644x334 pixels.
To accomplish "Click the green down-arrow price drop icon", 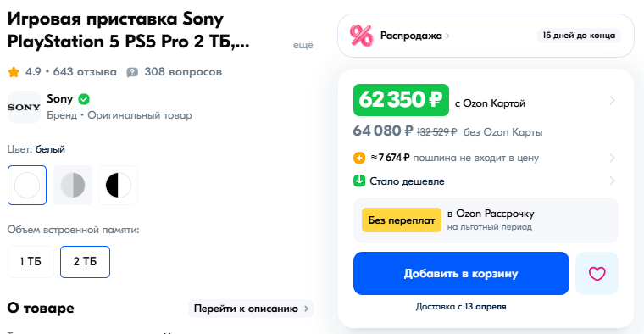I will [359, 181].
